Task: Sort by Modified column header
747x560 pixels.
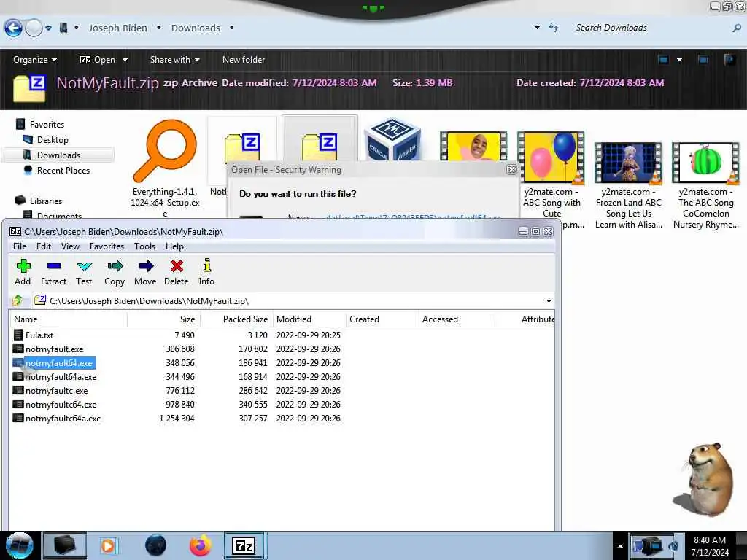Action: point(309,319)
